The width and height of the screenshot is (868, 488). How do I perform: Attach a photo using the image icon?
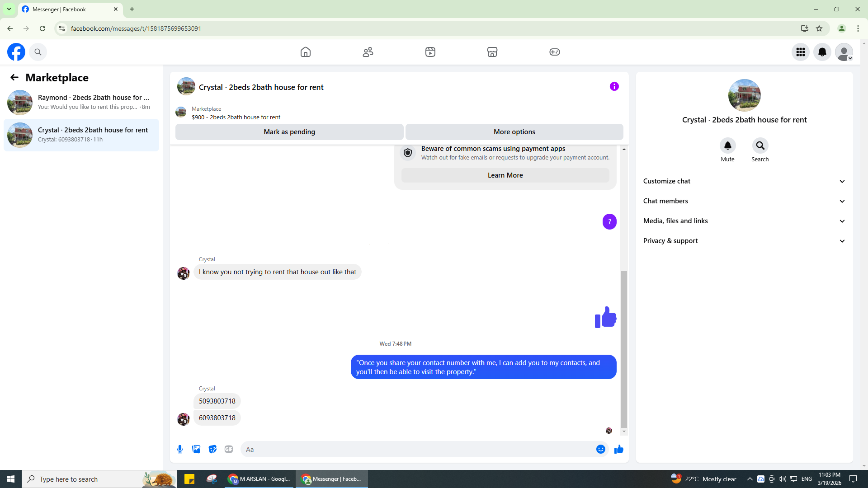point(196,449)
